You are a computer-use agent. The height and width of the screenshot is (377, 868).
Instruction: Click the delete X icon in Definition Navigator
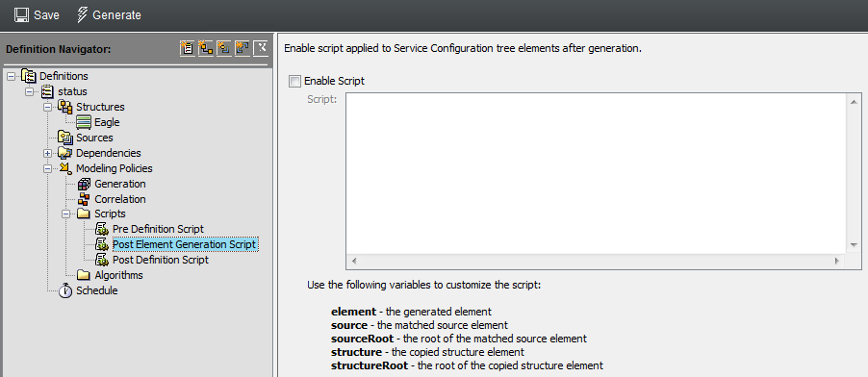[261, 48]
